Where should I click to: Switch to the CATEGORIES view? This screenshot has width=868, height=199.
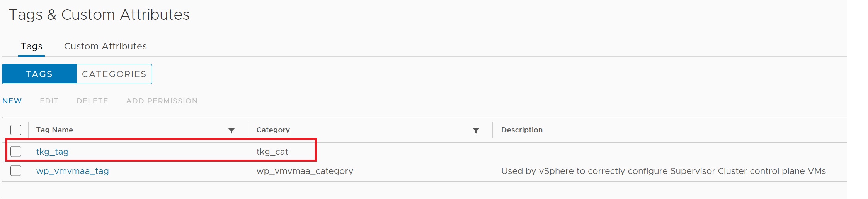(x=114, y=74)
